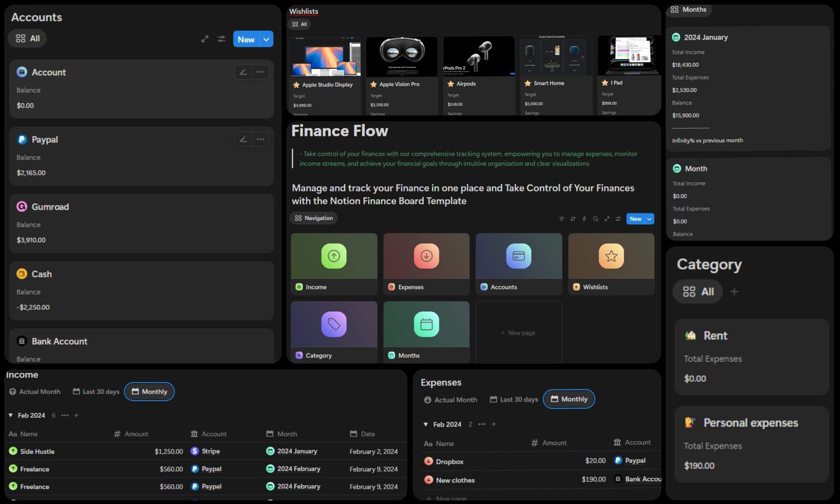This screenshot has width=840, height=504.
Task: Select the Monthly tab in Income
Action: 150,392
